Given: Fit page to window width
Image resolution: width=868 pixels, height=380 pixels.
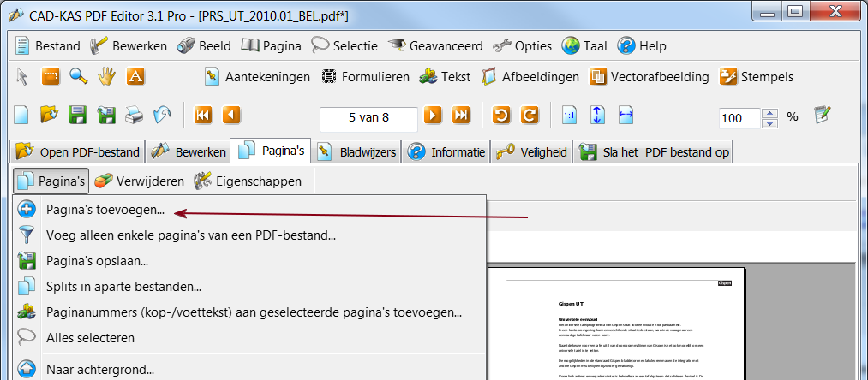Looking at the screenshot, I should pyautogui.click(x=626, y=115).
